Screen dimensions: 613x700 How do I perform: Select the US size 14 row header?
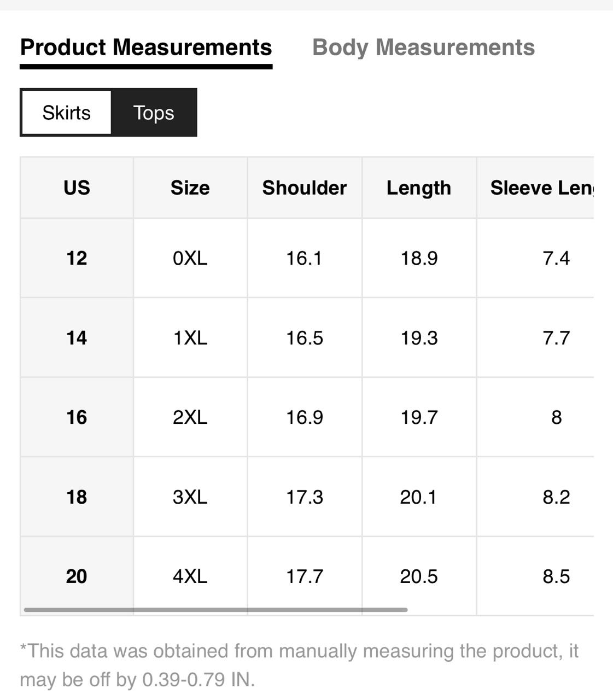point(77,338)
